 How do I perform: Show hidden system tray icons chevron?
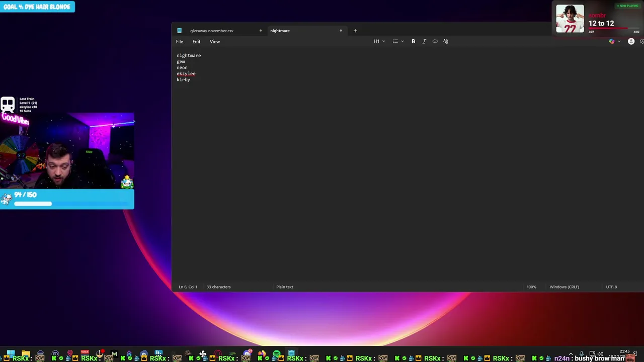(x=571, y=354)
